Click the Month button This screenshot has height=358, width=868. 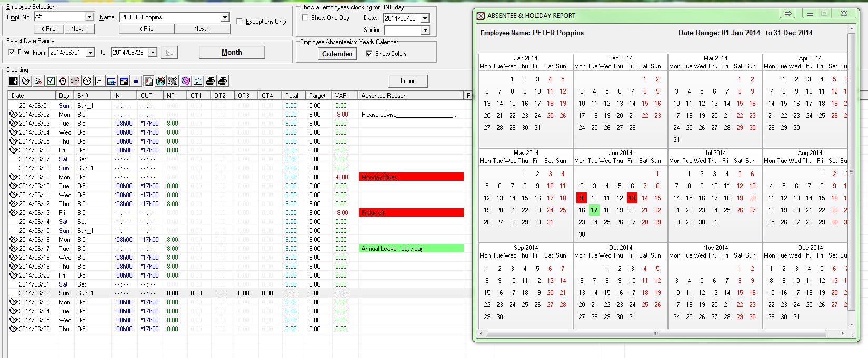232,53
